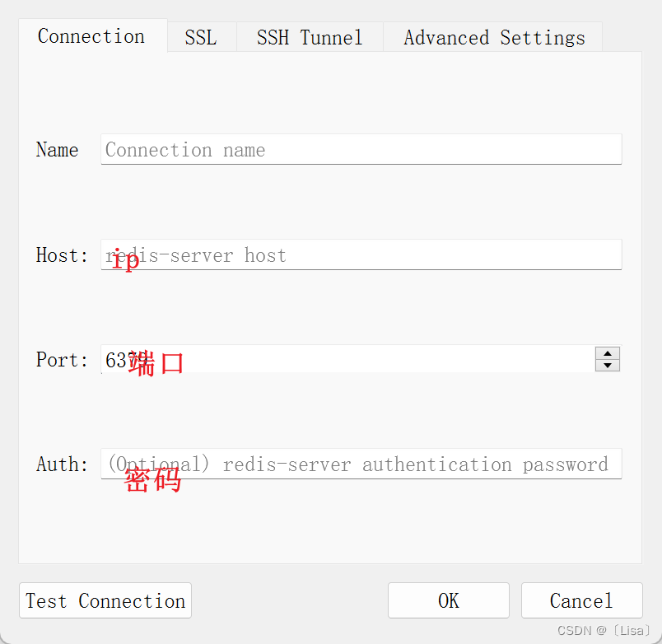This screenshot has height=644, width=662.
Task: Open the SSH Tunnel tab
Action: pyautogui.click(x=310, y=37)
